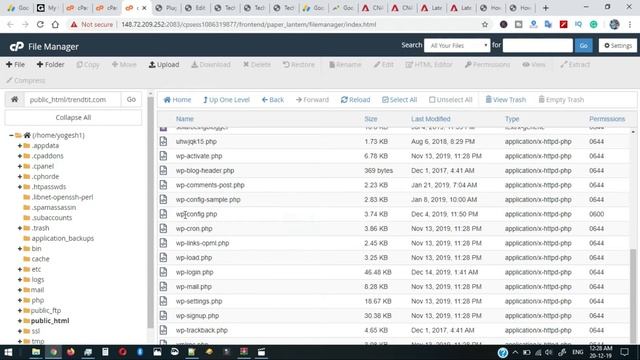The width and height of the screenshot is (640, 360).
Task: Click the HTML Editor toolbar item
Action: tap(429, 64)
